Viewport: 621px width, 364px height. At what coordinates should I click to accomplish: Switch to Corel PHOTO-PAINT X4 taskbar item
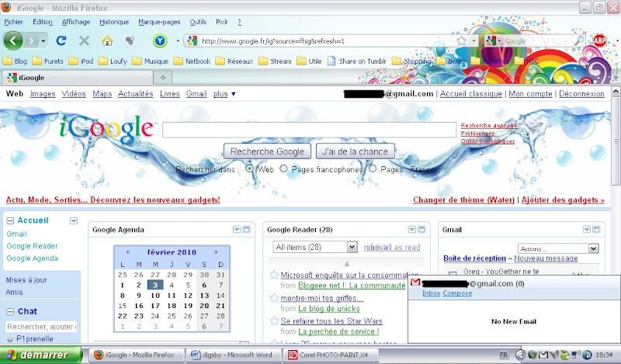click(x=331, y=355)
